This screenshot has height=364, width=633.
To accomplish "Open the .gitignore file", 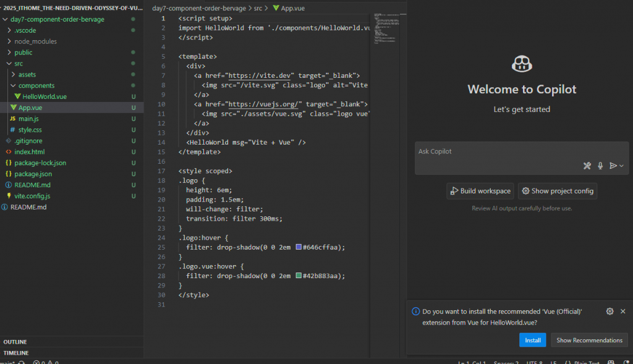I will tap(28, 141).
